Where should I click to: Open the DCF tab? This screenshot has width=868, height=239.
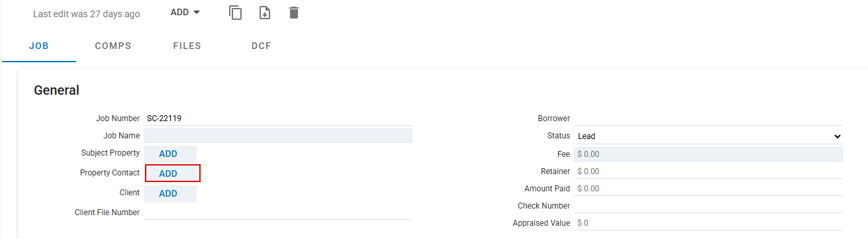[262, 46]
